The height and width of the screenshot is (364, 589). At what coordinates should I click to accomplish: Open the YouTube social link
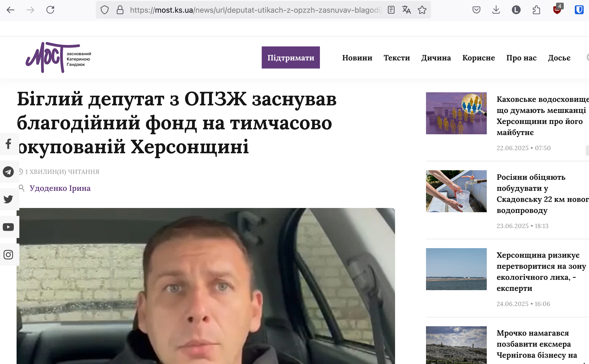[x=8, y=227]
